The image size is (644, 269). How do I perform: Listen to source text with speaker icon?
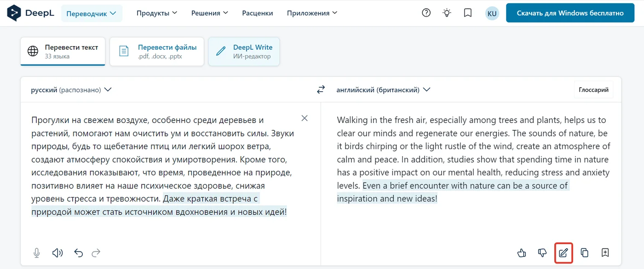[x=57, y=253]
